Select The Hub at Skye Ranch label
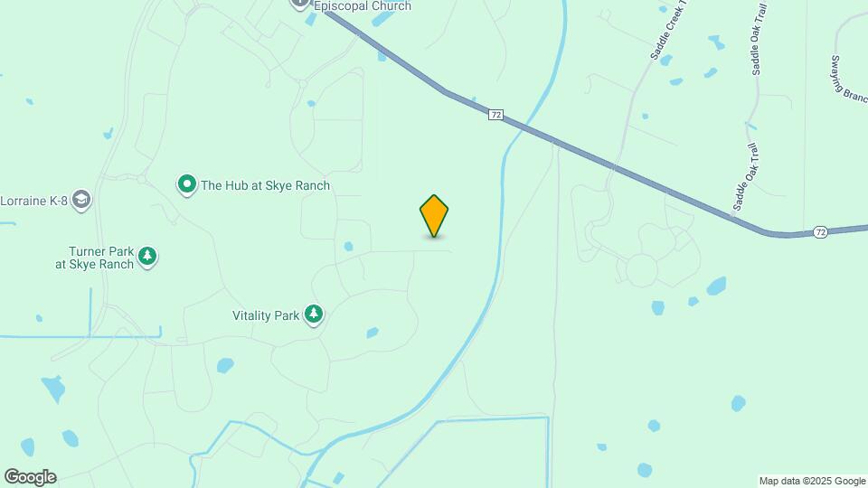The width and height of the screenshot is (868, 488). pos(265,185)
